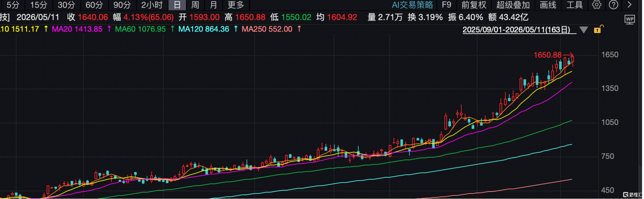Click the 1050 price axis label

click(610, 123)
